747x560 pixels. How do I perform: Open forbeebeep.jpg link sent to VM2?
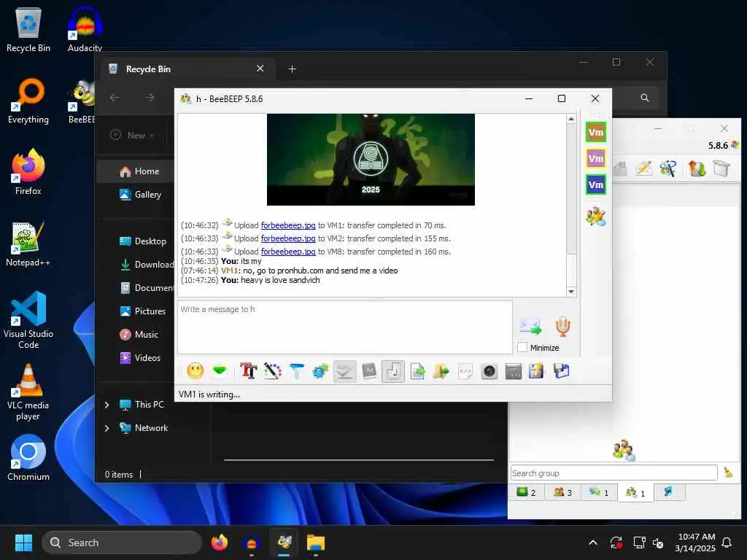[x=288, y=238]
